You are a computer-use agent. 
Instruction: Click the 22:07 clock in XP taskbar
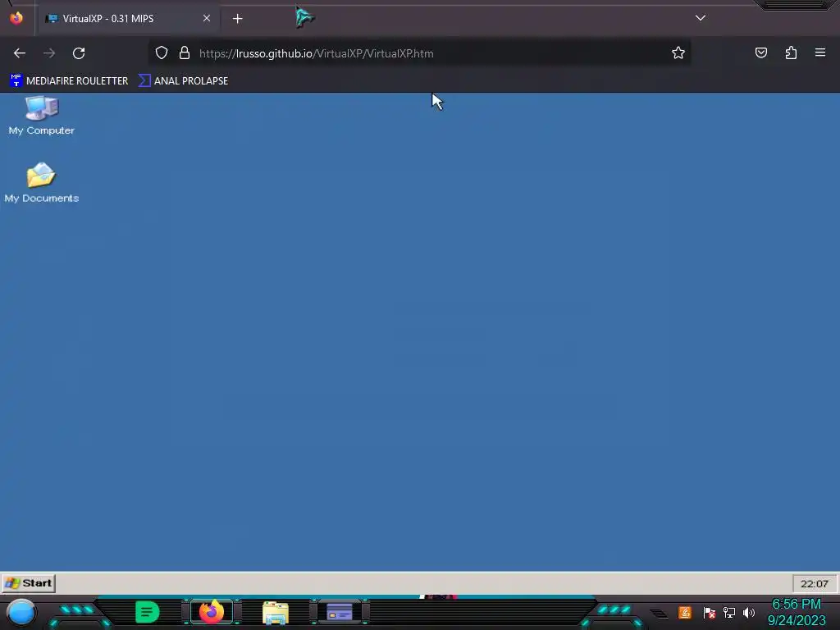[x=814, y=583]
